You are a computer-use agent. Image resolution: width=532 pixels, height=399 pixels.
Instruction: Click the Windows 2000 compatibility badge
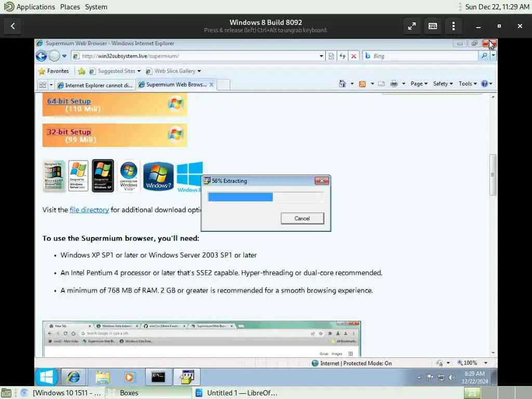(x=54, y=176)
